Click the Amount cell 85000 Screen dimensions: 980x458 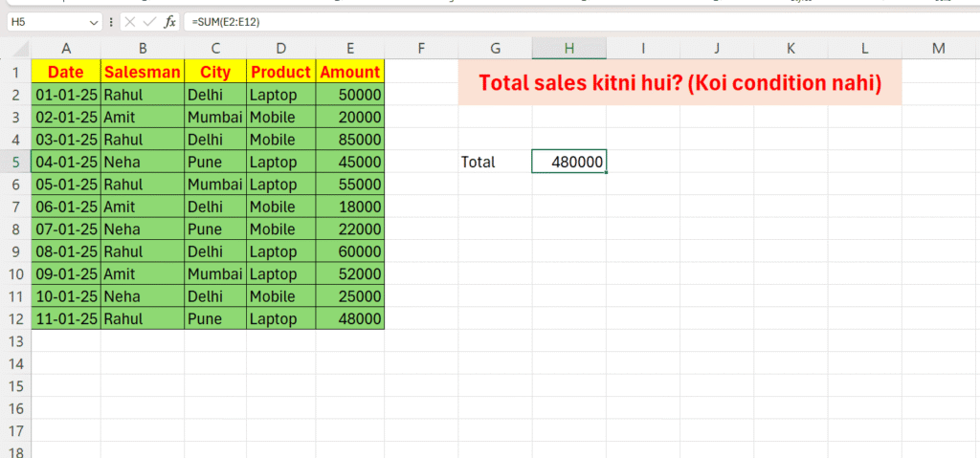point(350,140)
